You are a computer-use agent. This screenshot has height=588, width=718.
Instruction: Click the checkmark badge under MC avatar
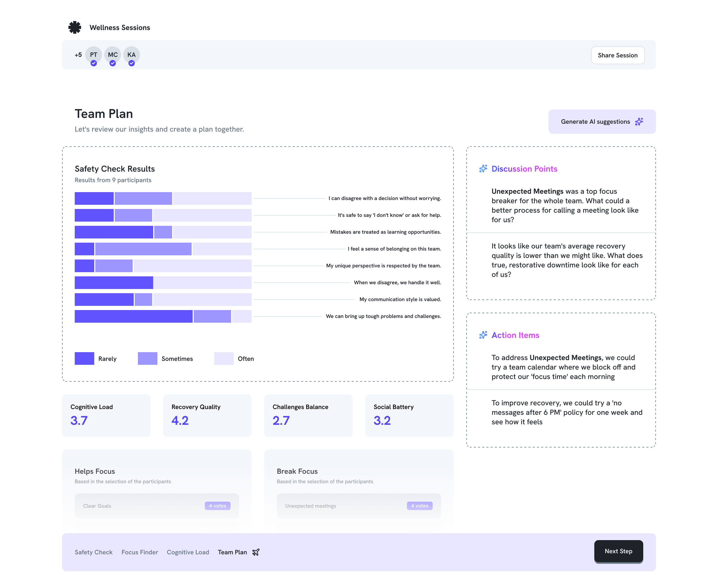[x=112, y=63]
